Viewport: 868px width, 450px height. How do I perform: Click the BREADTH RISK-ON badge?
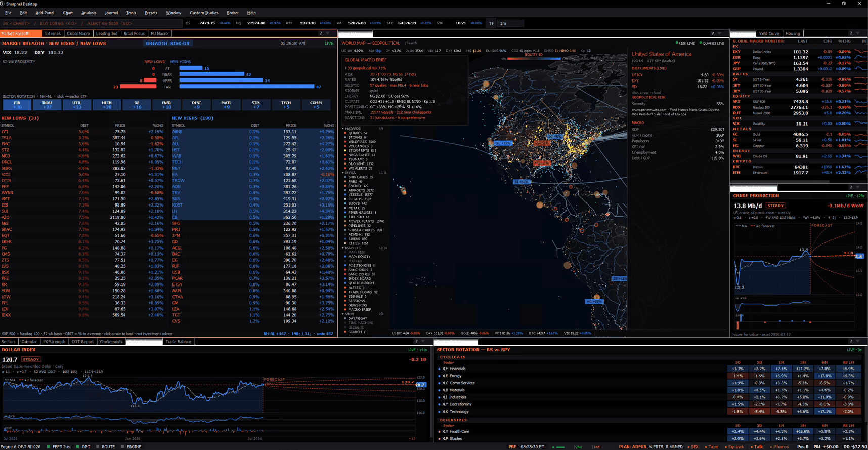pyautogui.click(x=168, y=44)
